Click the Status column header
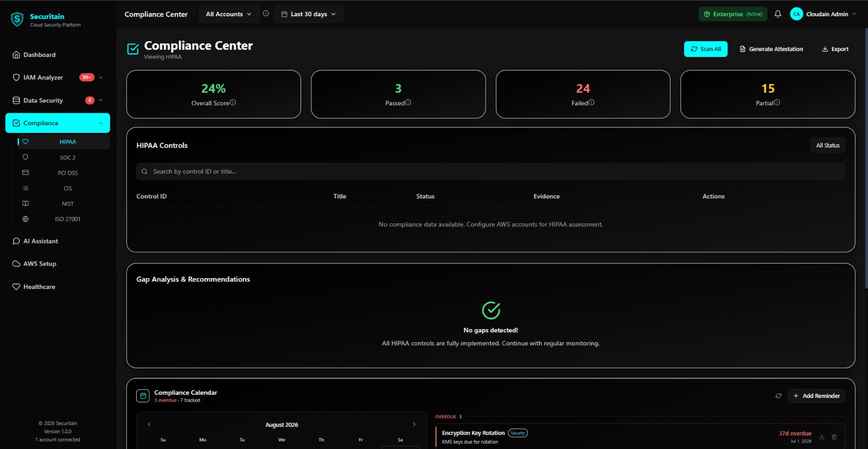Viewport: 868px width, 449px height. tap(425, 196)
